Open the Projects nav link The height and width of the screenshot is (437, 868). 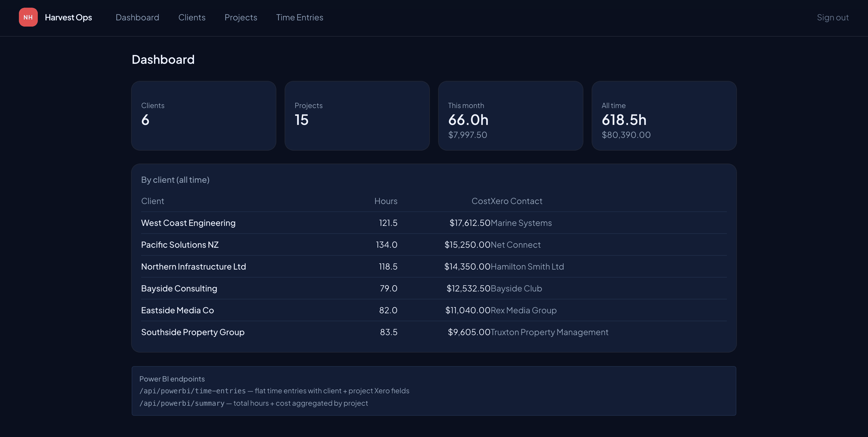tap(241, 17)
